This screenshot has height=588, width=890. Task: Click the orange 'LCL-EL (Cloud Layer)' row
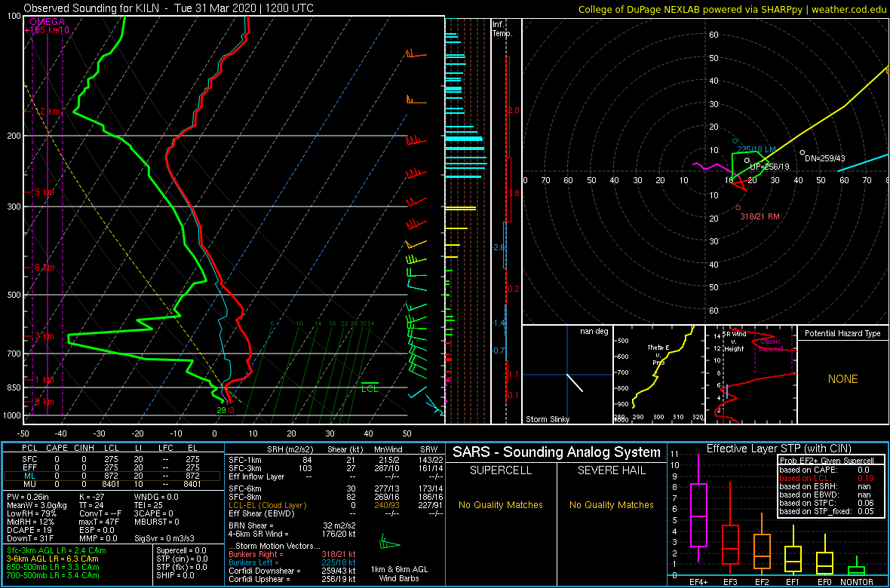click(335, 505)
